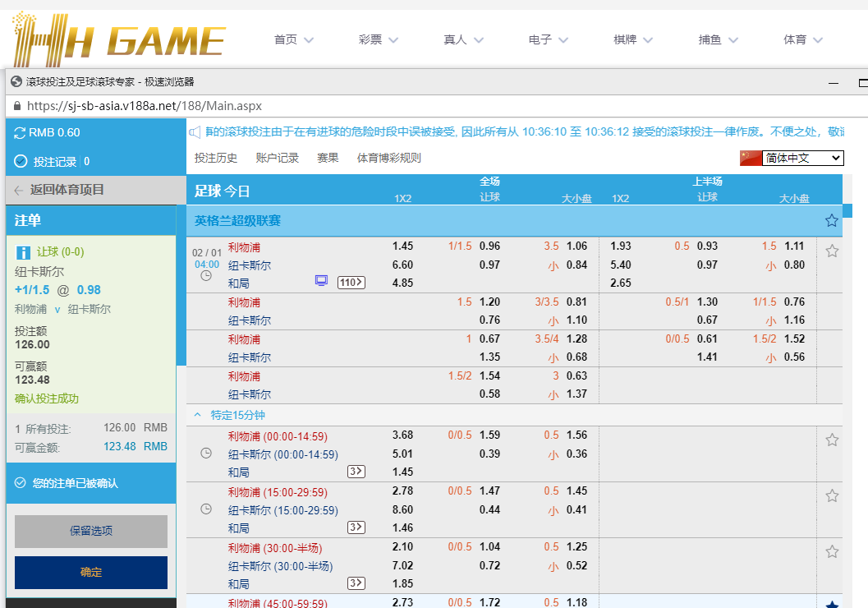Screen dimensions: 868x608
Task: Refresh the RMB balance icon
Action: pos(21,133)
